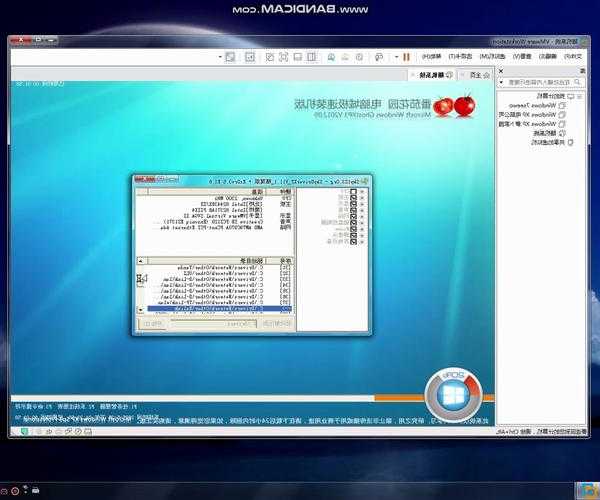This screenshot has width=600, height=500.
Task: Select the 雨林系统 entry in the library tree
Action: coord(549,133)
